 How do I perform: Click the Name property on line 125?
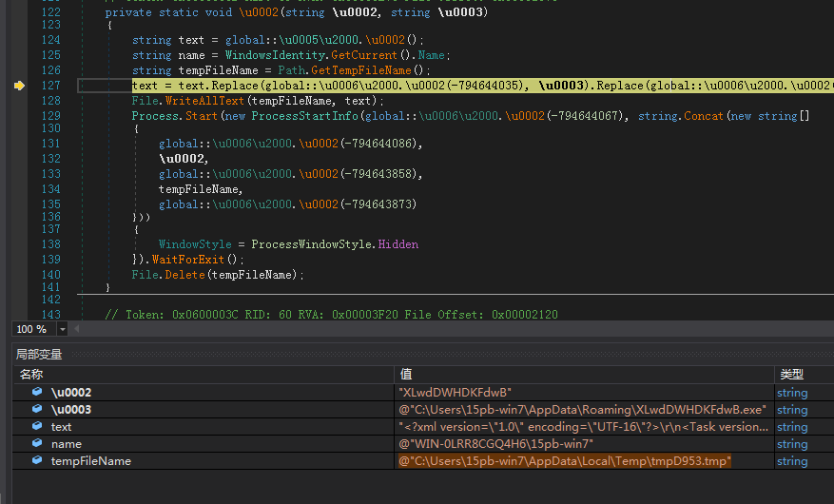[431, 55]
